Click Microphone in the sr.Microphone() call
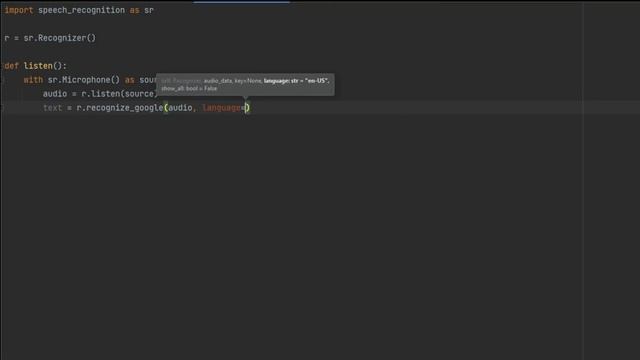This screenshot has height=360, width=640. (x=86, y=80)
